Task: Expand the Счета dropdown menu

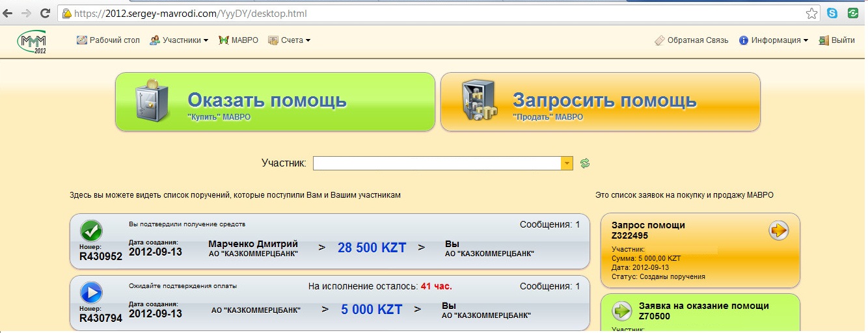Action: tap(290, 40)
